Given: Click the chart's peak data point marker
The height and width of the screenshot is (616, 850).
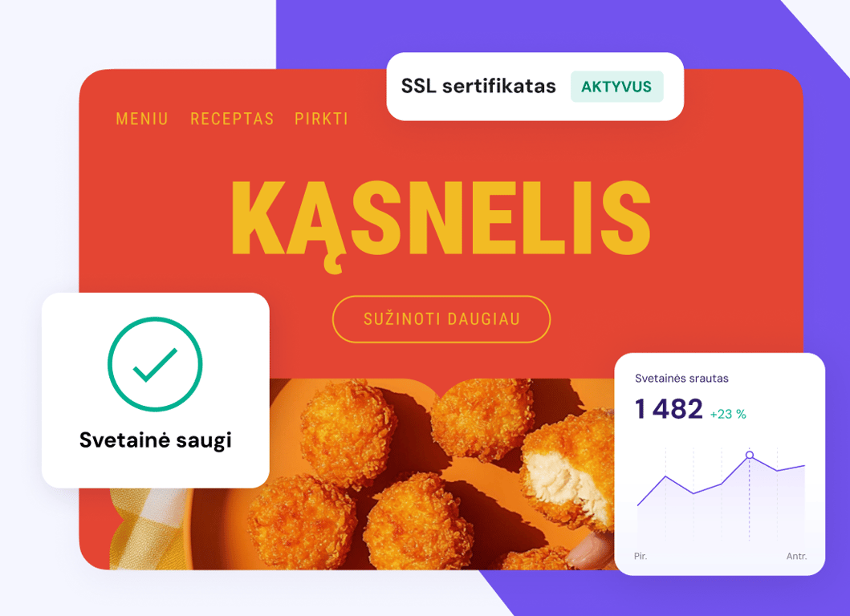Looking at the screenshot, I should tap(750, 455).
